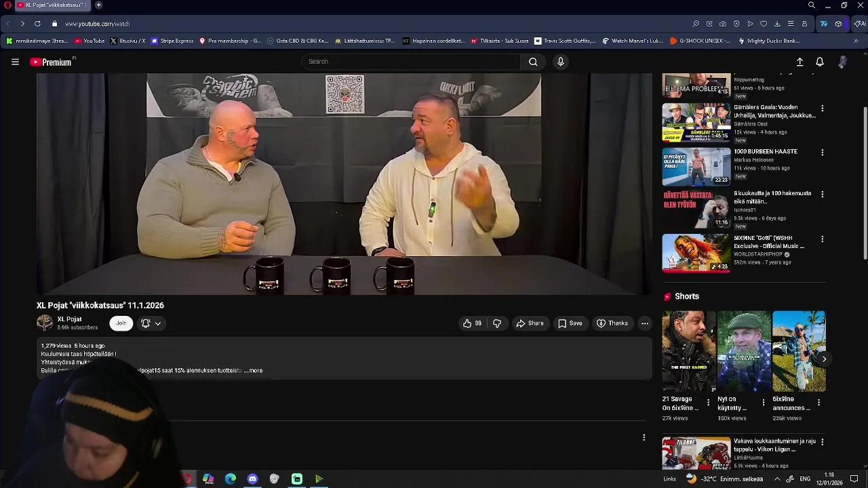
Task: Take a snapshot with the camera icon
Action: pyautogui.click(x=723, y=24)
